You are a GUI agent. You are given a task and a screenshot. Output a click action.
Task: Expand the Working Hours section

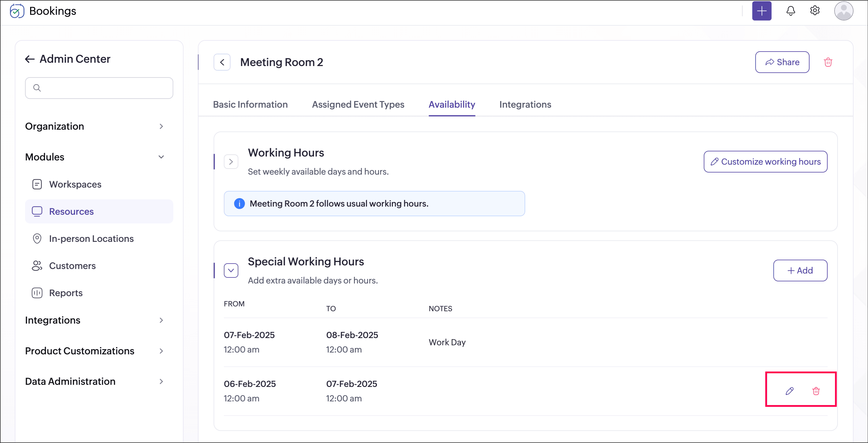click(x=231, y=162)
